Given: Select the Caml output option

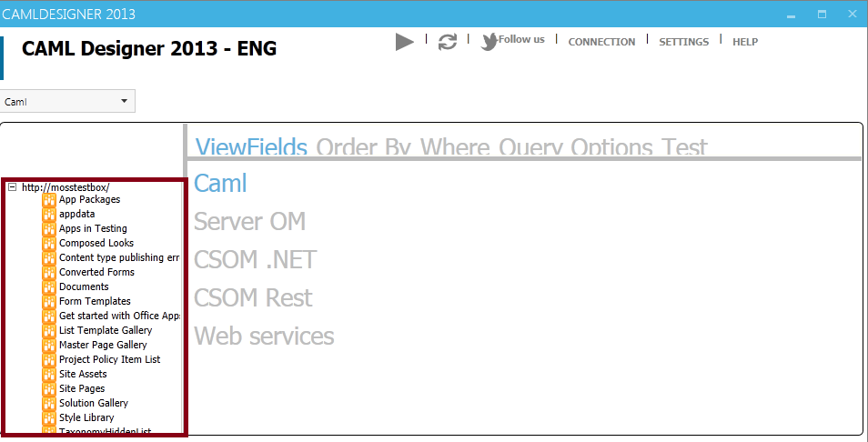Looking at the screenshot, I should click(220, 183).
